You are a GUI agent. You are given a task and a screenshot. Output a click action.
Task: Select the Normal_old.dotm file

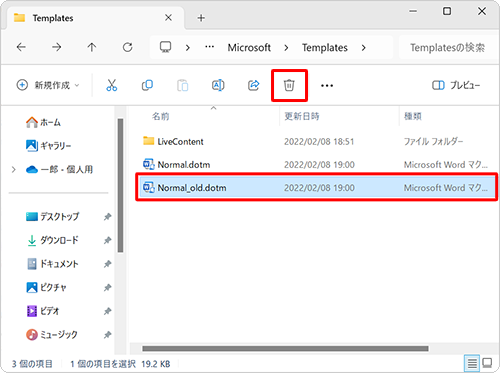point(316,188)
